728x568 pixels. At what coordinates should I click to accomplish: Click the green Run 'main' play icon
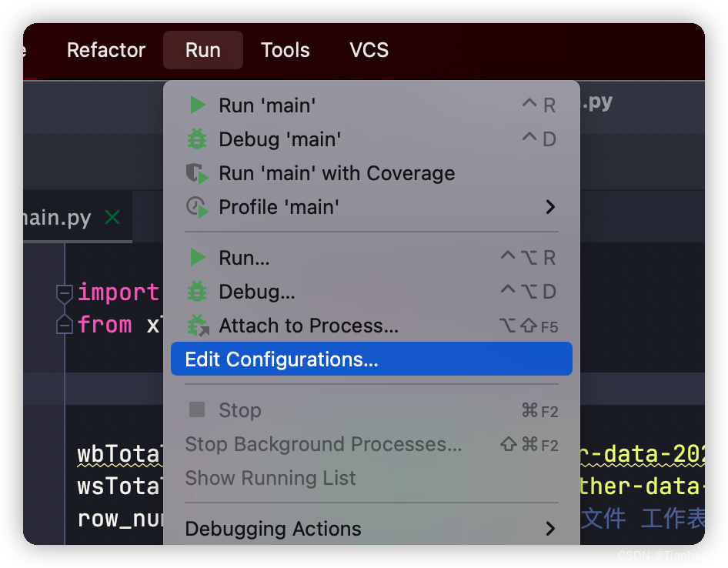point(198,105)
